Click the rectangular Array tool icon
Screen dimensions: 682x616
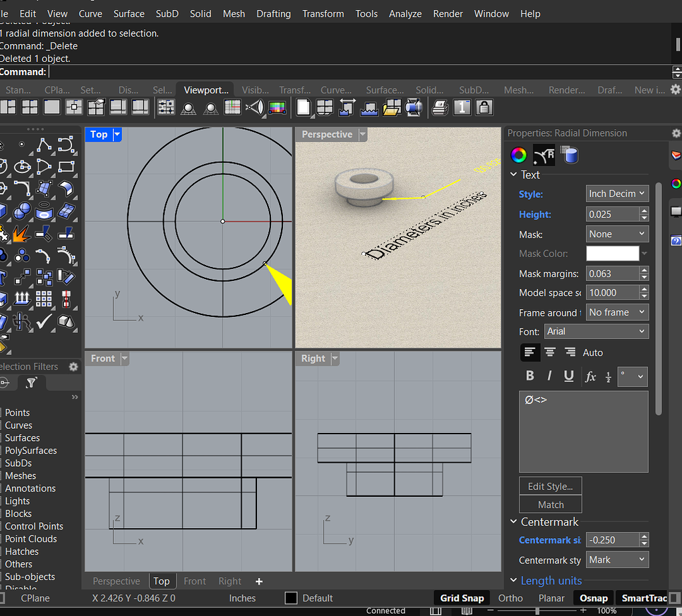pyautogui.click(x=44, y=299)
